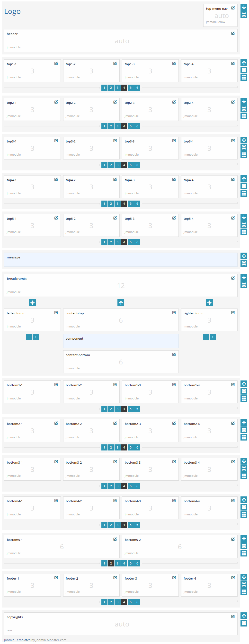Select 2 columns in the bottom5 row
This screenshot has height=644, width=249.
[x=111, y=563]
